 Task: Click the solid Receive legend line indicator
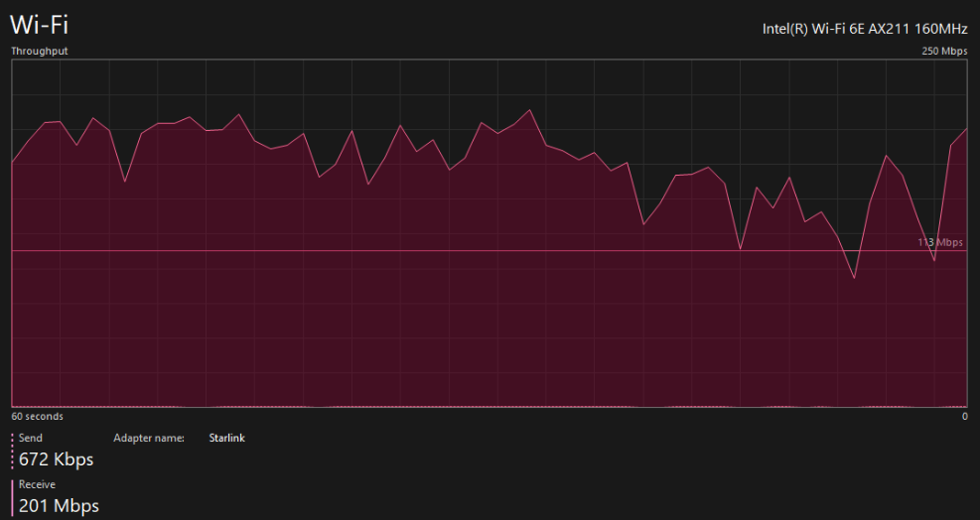[x=13, y=497]
